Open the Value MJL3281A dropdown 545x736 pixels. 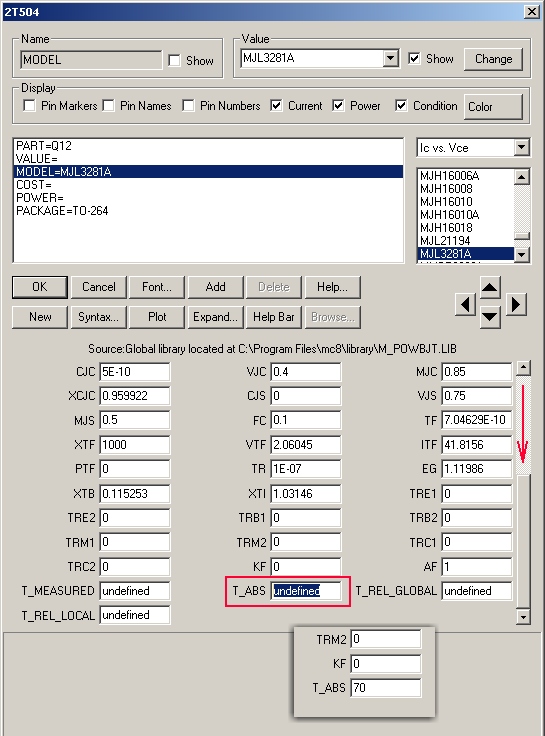tap(390, 59)
